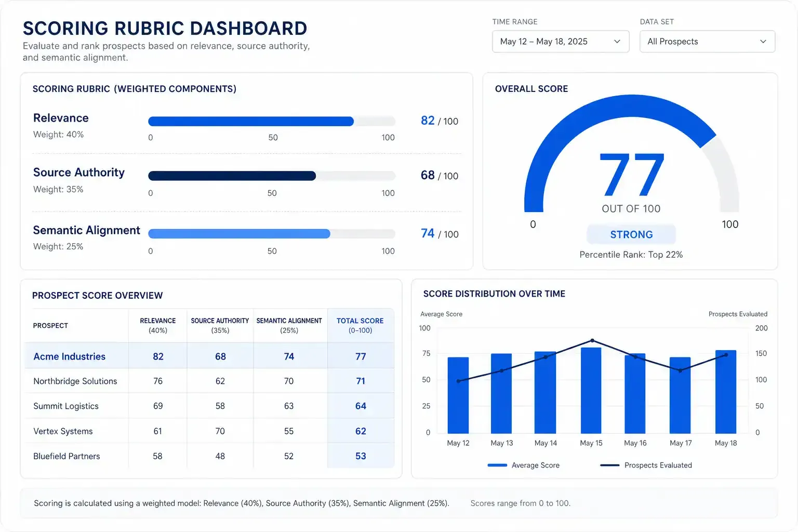The height and width of the screenshot is (532, 798).
Task: Click Summit Logistics relevance value 69
Action: click(x=158, y=406)
